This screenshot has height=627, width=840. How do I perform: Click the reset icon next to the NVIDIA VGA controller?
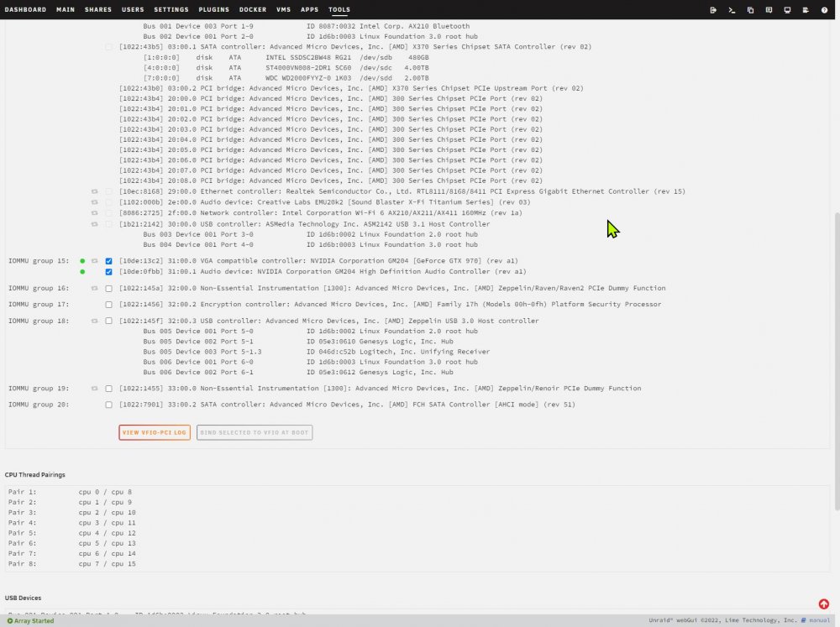coord(94,261)
